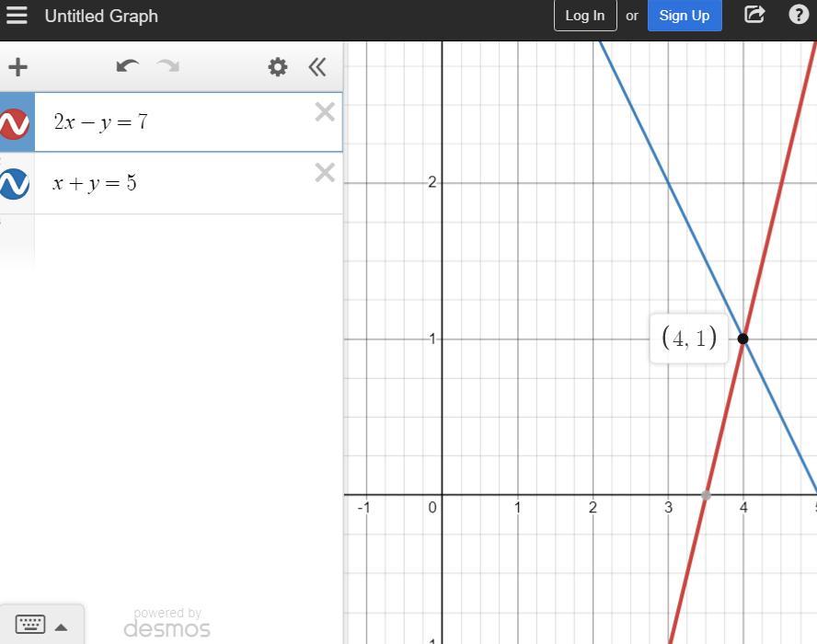
Task: Click the powered by desmos logo link
Action: pos(167,623)
